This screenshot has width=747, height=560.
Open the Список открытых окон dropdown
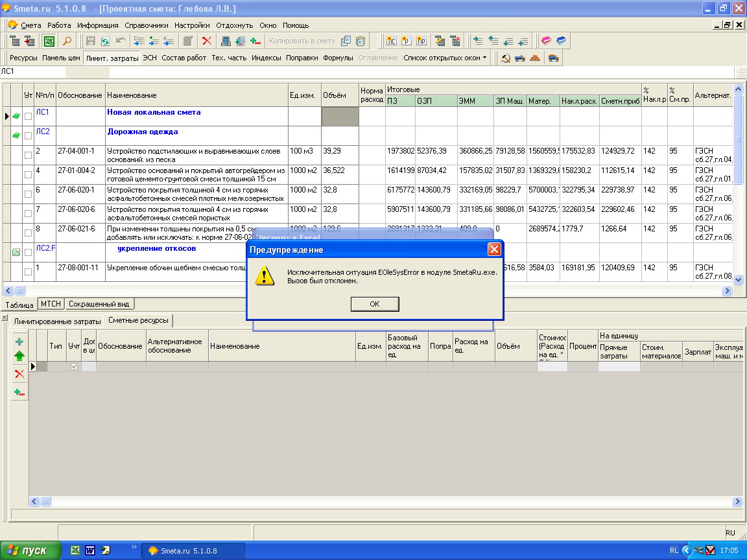(x=445, y=58)
